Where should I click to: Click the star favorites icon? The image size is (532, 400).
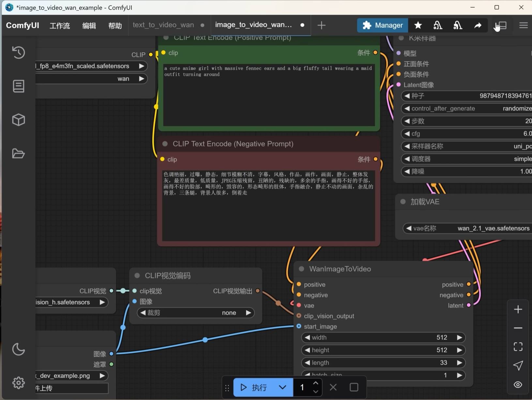click(x=418, y=25)
